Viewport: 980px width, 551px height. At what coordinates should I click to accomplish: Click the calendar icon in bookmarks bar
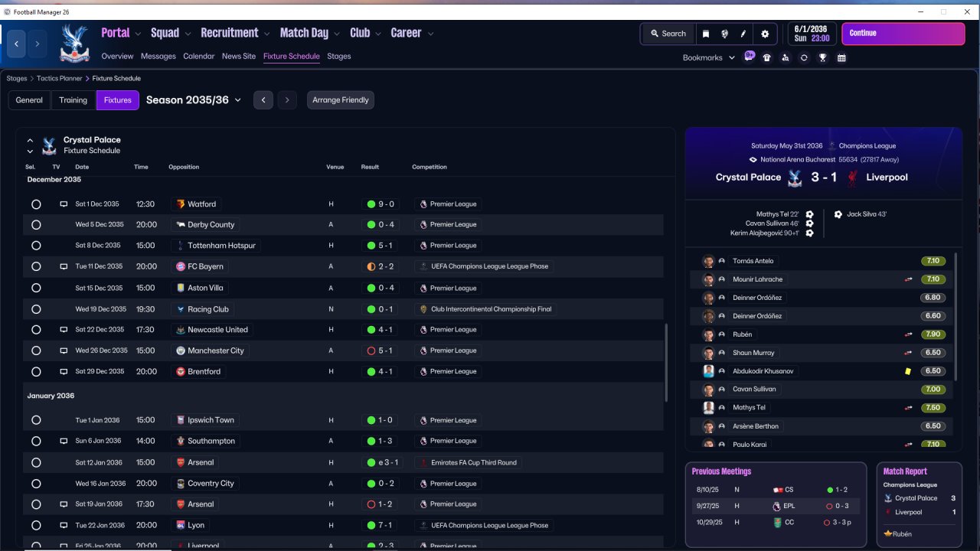pyautogui.click(x=841, y=57)
